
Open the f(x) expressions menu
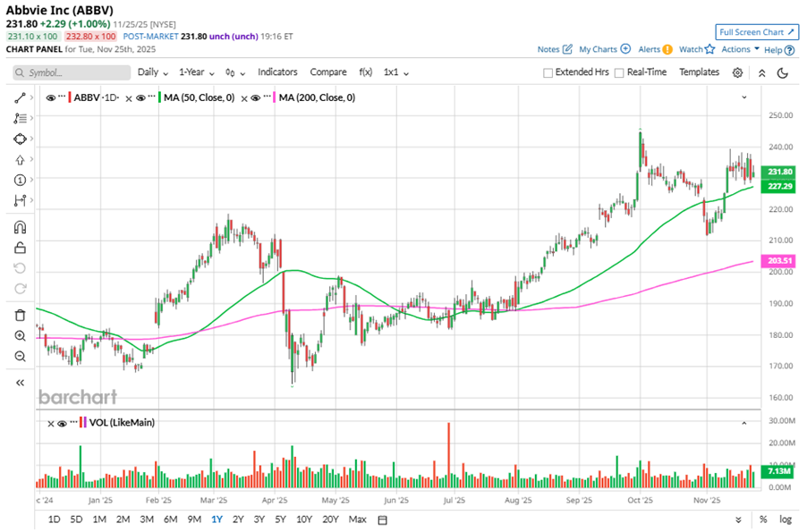coord(365,72)
